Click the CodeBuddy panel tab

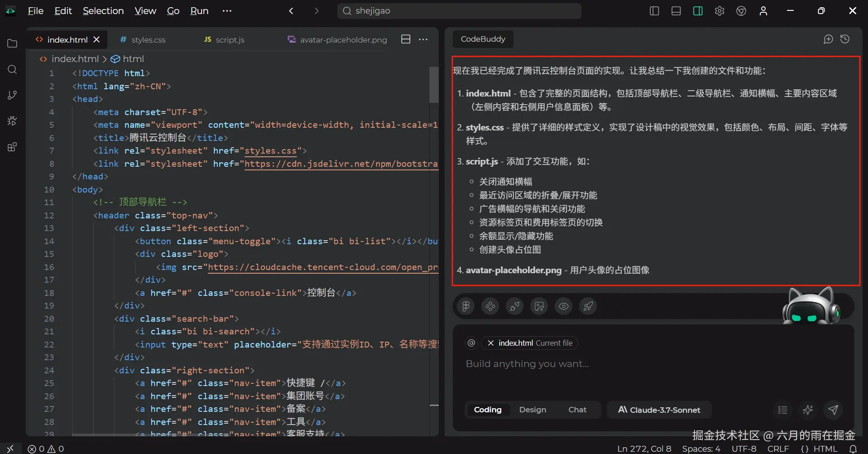[483, 39]
